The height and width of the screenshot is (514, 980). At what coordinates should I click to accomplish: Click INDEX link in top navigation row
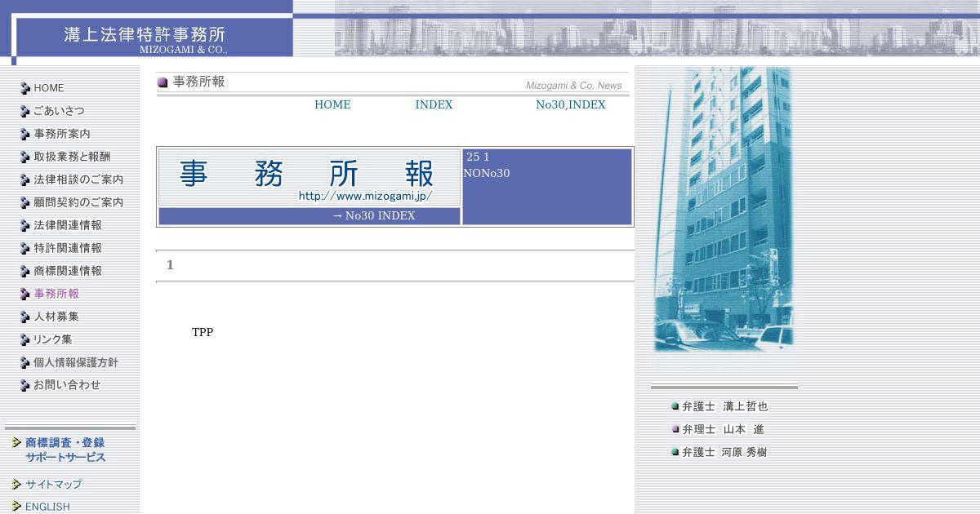(434, 104)
